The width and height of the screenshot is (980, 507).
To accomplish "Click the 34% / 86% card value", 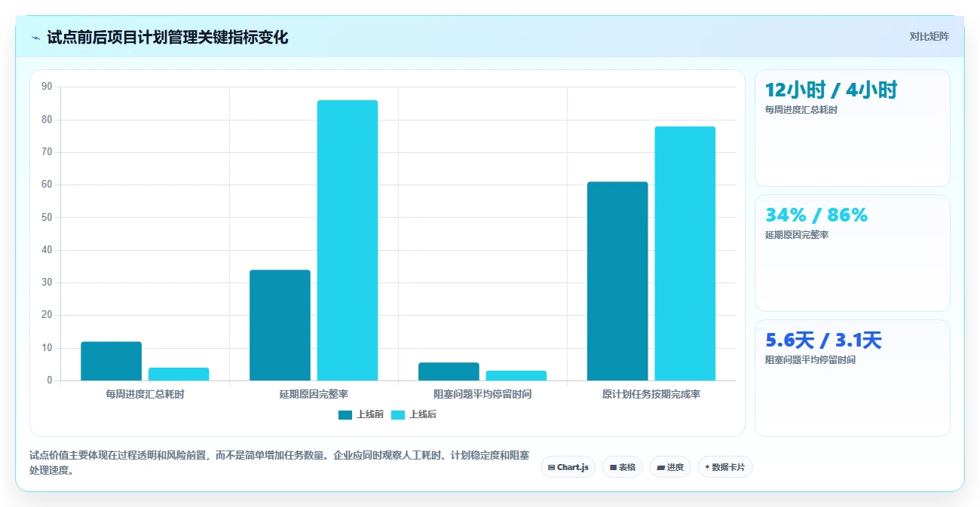I will click(816, 215).
